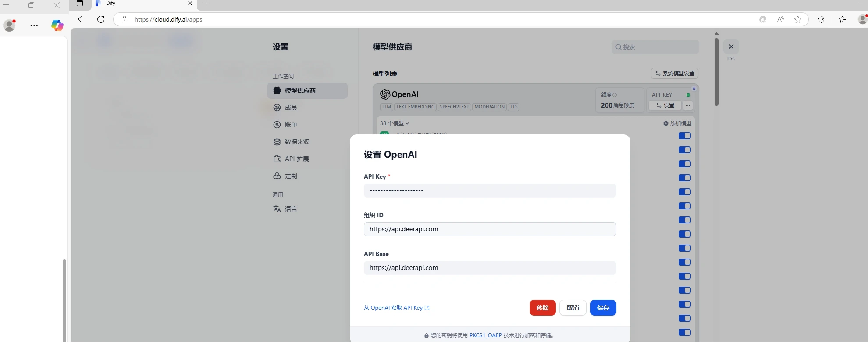This screenshot has height=342, width=868.
Task: Click the 设置 OpenAI dialog title
Action: tap(391, 155)
